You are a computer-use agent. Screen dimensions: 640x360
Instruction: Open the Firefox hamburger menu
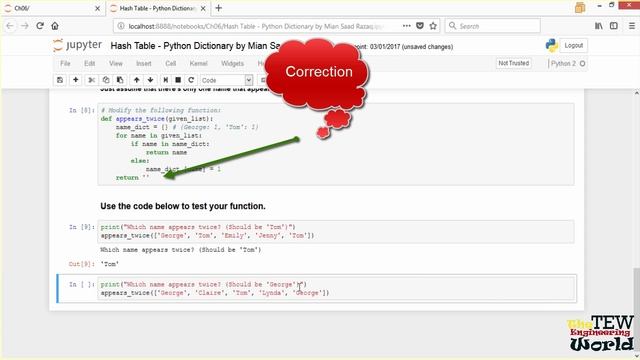(x=631, y=26)
